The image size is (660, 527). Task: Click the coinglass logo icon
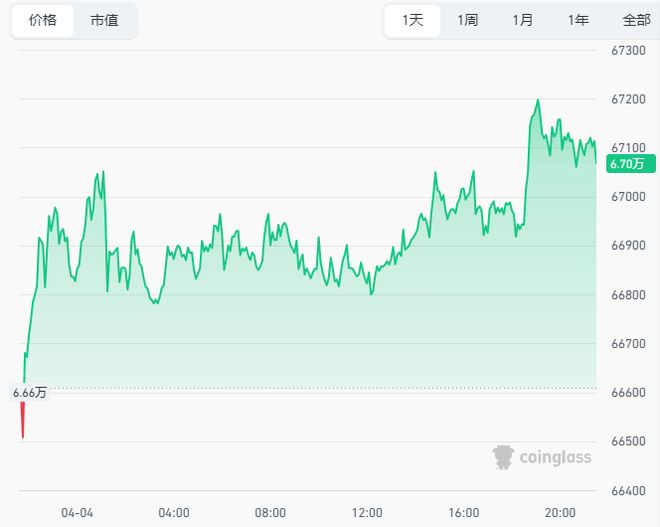[x=503, y=457]
